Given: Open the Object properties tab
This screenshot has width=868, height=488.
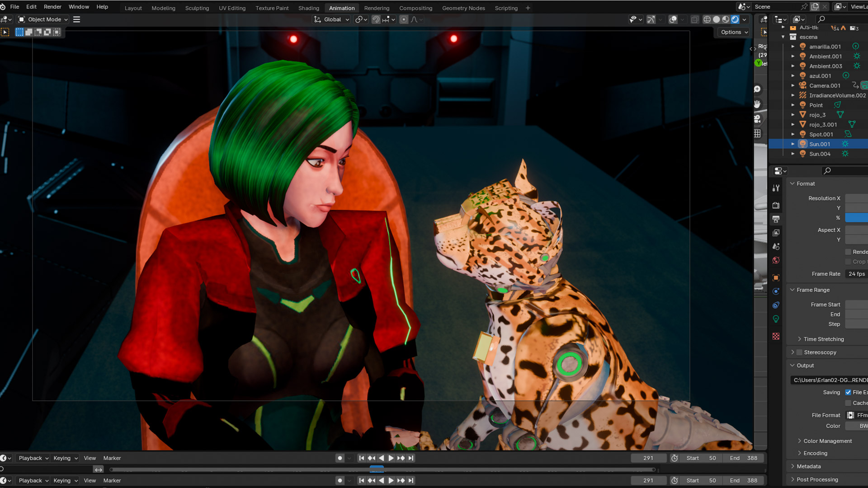Looking at the screenshot, I should point(776,278).
